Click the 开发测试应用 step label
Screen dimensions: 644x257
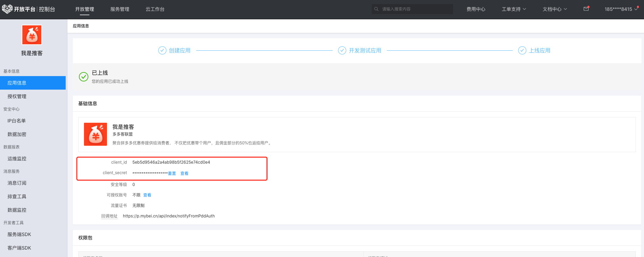365,50
